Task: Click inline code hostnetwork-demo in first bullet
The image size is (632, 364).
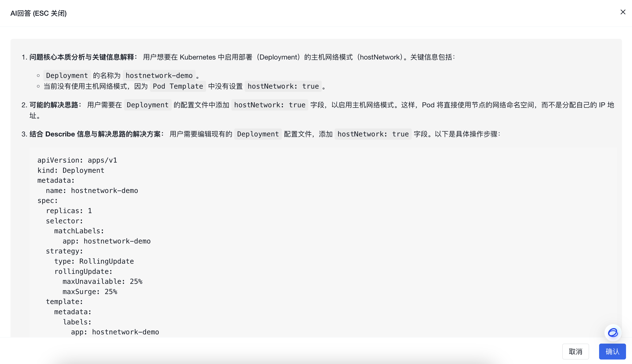Action: pyautogui.click(x=159, y=75)
